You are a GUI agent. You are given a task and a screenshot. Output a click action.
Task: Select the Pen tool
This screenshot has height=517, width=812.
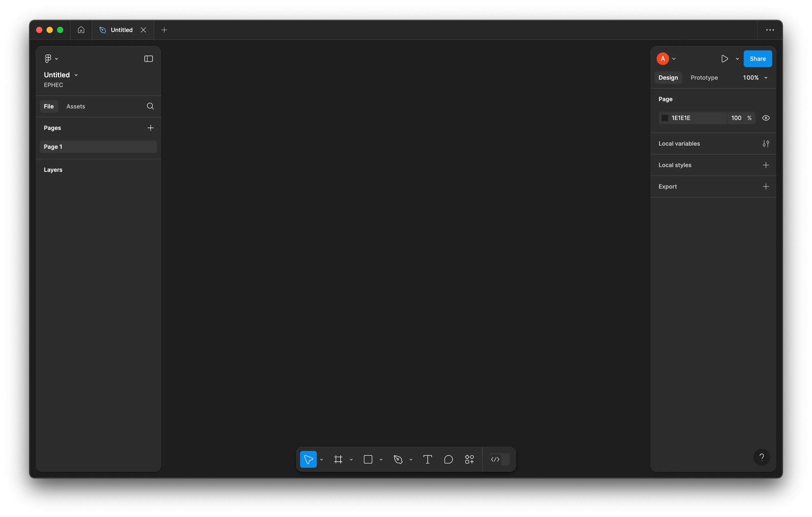[x=398, y=459]
